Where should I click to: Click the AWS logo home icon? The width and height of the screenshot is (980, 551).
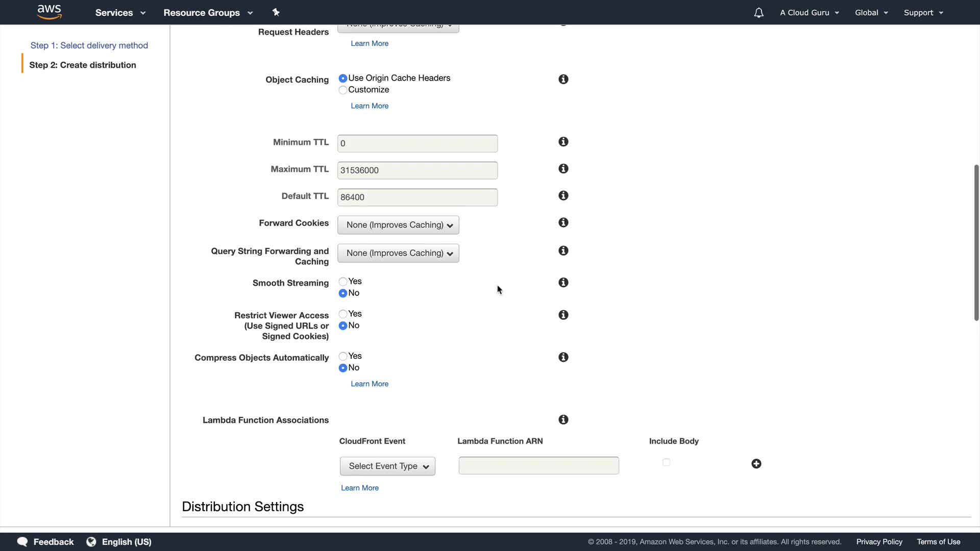50,12
